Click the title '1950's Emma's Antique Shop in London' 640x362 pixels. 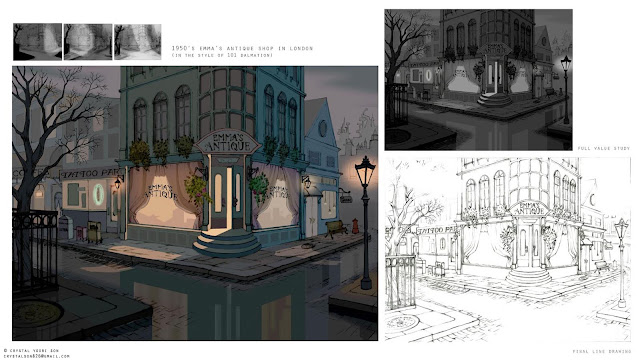pyautogui.click(x=242, y=48)
